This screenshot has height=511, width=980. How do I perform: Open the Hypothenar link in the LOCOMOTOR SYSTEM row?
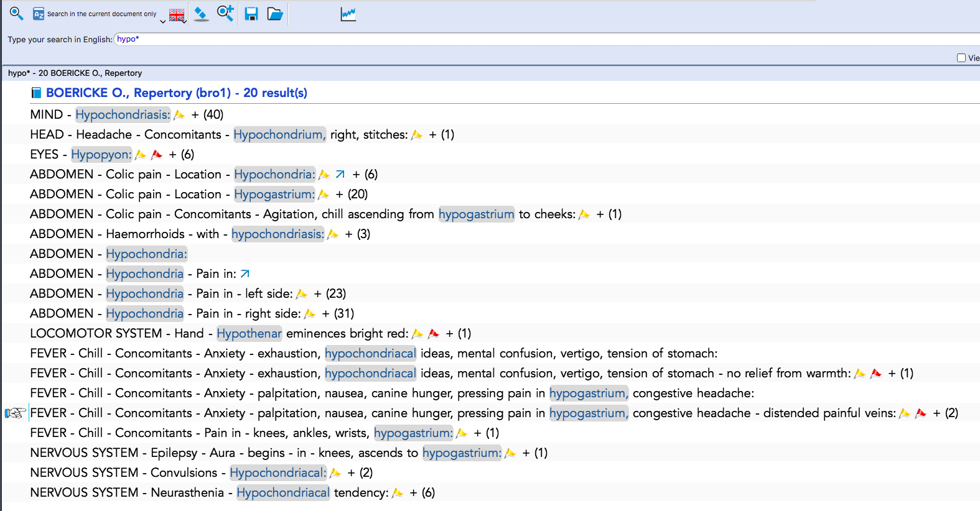249,333
